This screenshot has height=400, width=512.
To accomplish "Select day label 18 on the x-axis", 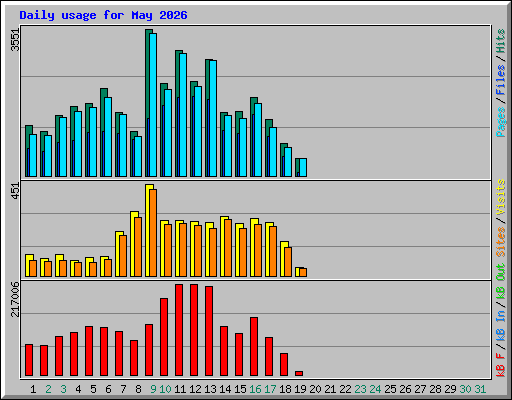I will [285, 389].
